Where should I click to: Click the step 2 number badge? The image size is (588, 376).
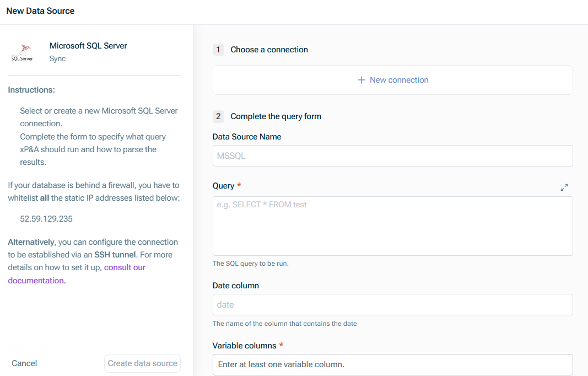[218, 116]
